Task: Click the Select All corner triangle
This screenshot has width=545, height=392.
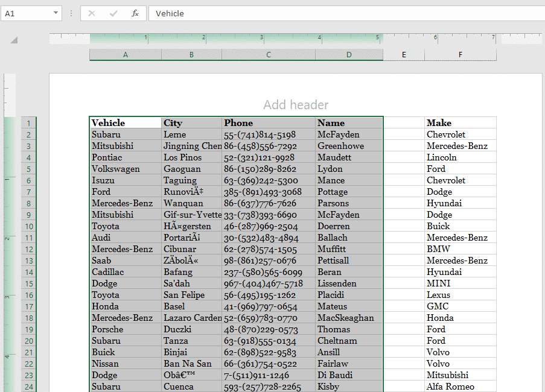Action: pyautogui.click(x=14, y=40)
